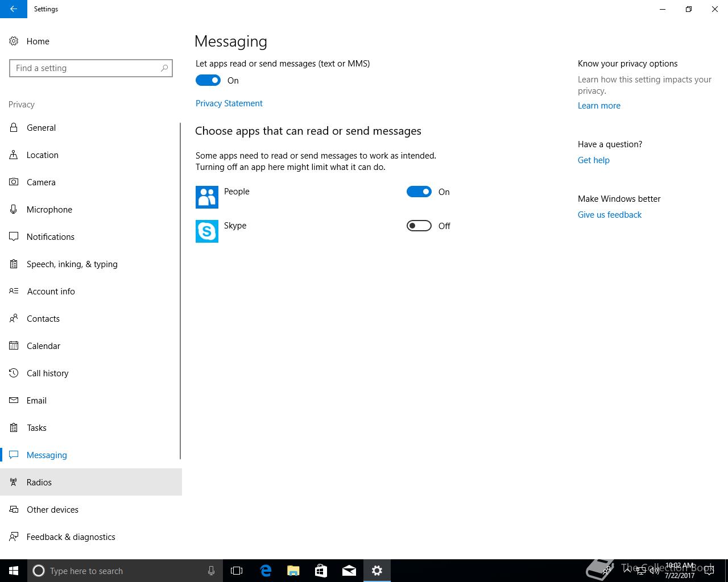Click the Skype app icon
728x582 pixels.
pyautogui.click(x=206, y=231)
